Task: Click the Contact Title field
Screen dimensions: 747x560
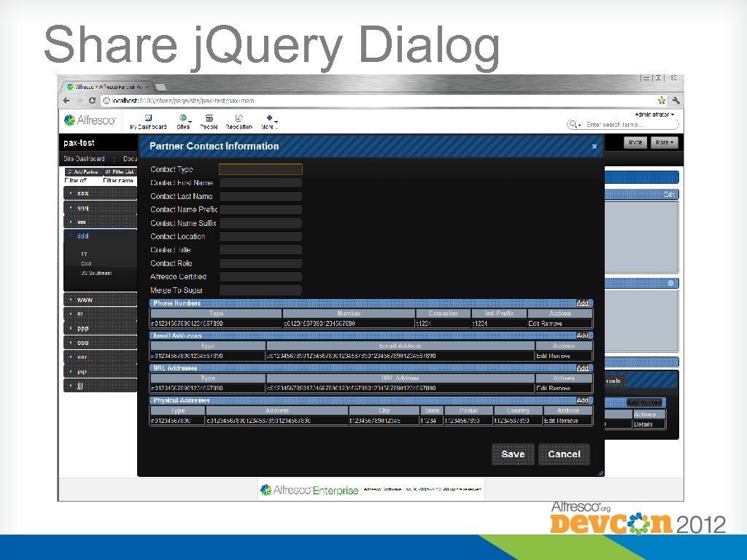Action: pos(260,249)
